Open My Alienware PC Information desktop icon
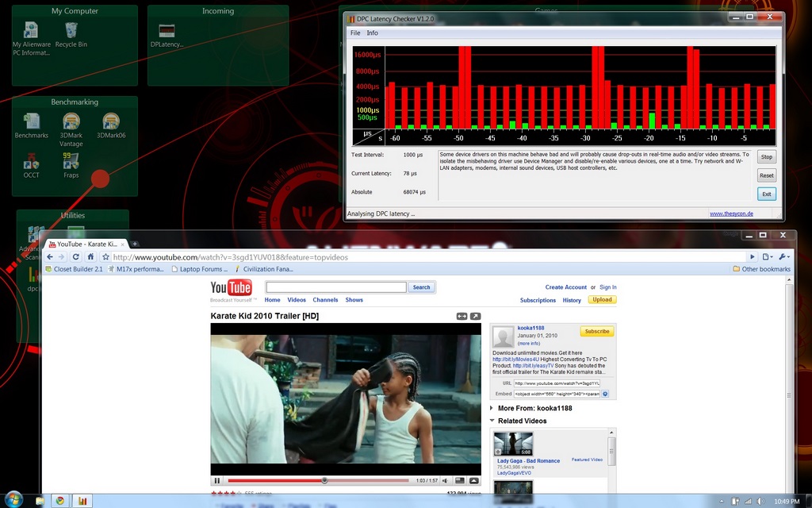This screenshot has height=508, width=812. coord(31,38)
